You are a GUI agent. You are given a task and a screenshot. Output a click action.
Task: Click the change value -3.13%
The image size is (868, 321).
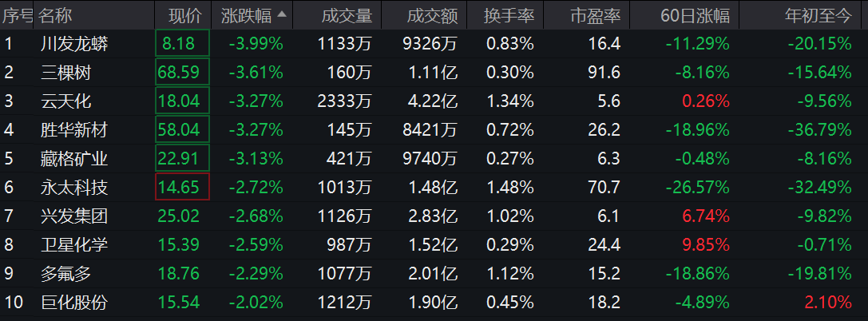pyautogui.click(x=256, y=159)
